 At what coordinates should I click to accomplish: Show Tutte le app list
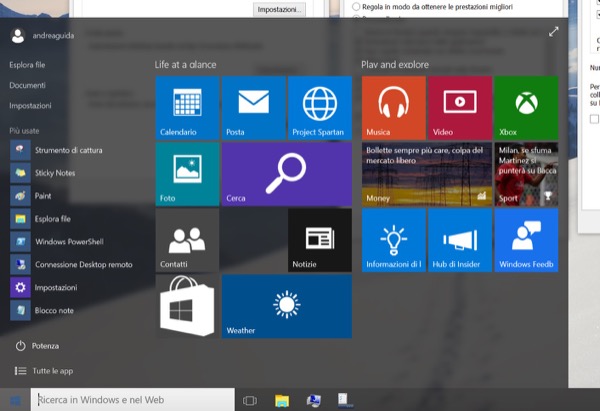pos(44,371)
